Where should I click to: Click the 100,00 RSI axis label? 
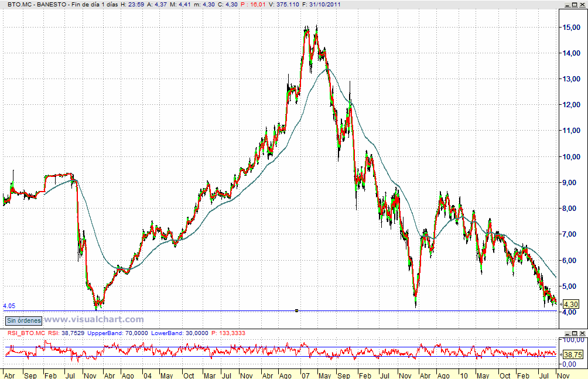click(x=574, y=340)
